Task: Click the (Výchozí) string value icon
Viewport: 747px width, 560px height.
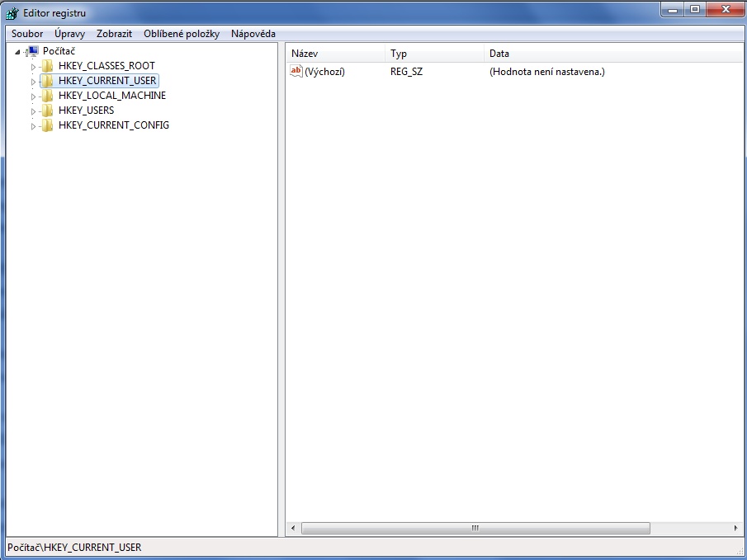Action: (x=296, y=72)
